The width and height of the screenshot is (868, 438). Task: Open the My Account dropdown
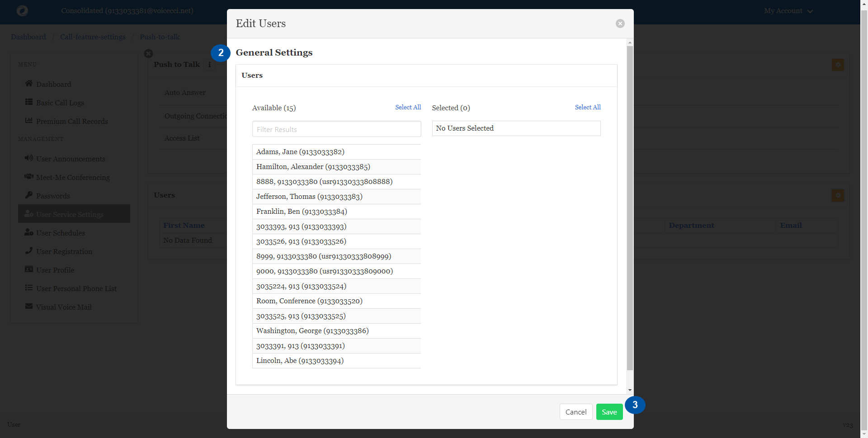pyautogui.click(x=788, y=11)
